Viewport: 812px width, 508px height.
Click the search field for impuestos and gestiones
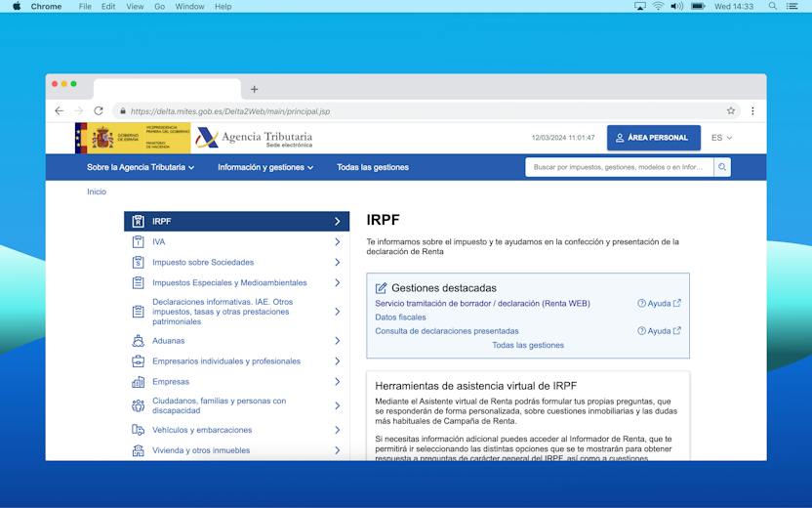(619, 167)
